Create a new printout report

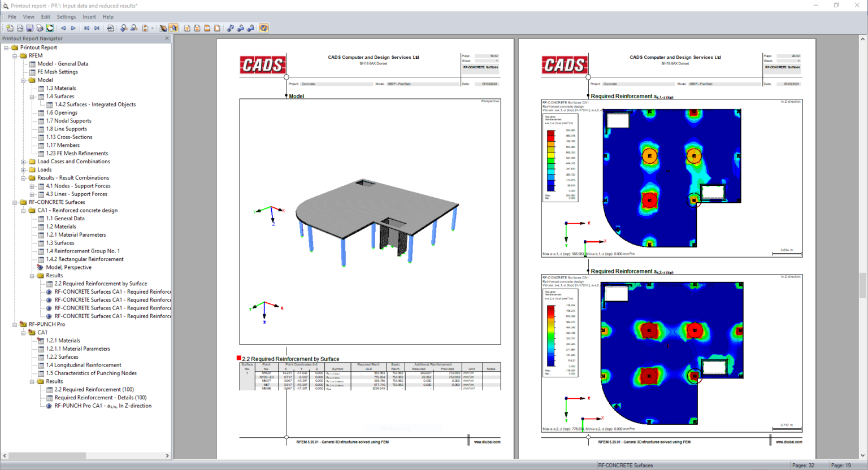(10, 27)
